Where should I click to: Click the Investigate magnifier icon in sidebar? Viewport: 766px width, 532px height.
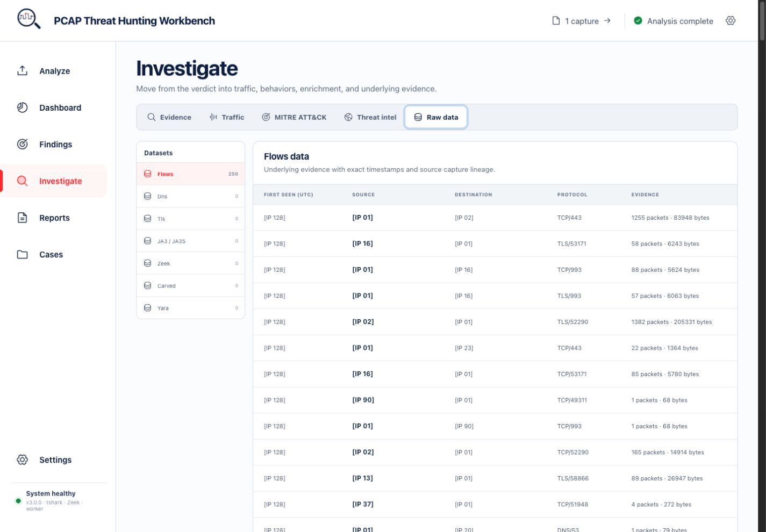click(22, 181)
